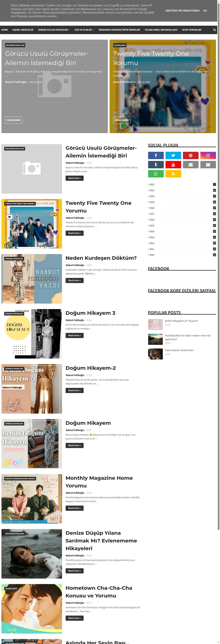
Task: Open the Pinterest social icon
Action: click(x=190, y=155)
